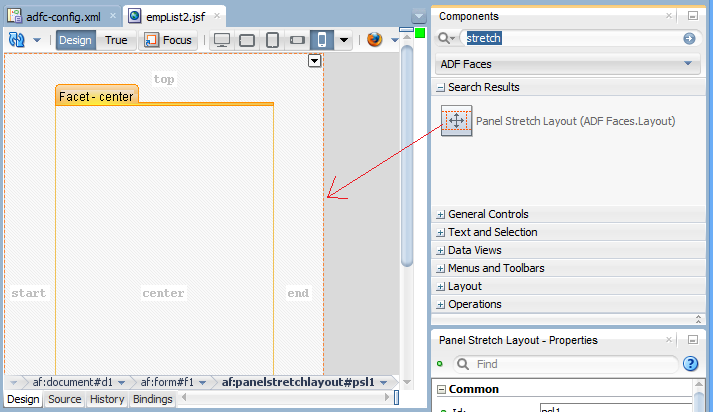This screenshot has width=713, height=412.
Task: Open Properties help question mark icon
Action: pos(690,364)
